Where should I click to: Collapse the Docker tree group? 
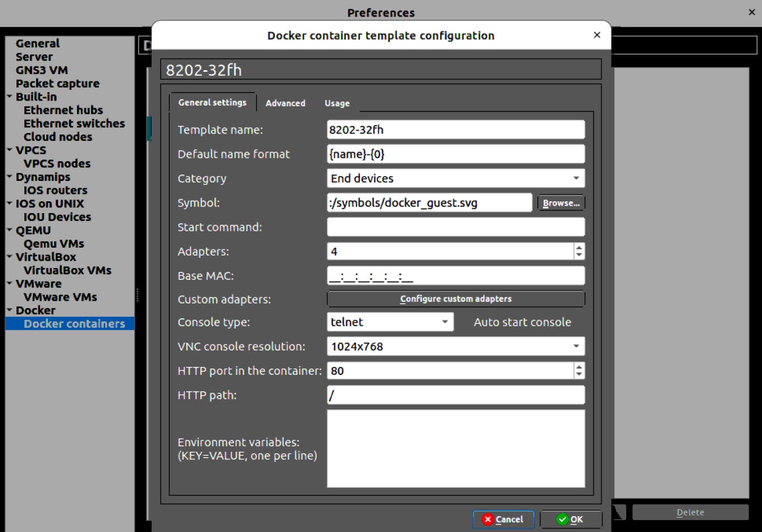click(10, 310)
